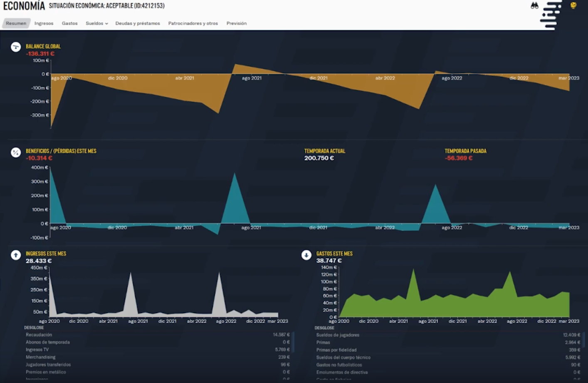Click the 28.433 € monthly income value
Image resolution: width=588 pixels, height=383 pixels.
click(x=39, y=261)
